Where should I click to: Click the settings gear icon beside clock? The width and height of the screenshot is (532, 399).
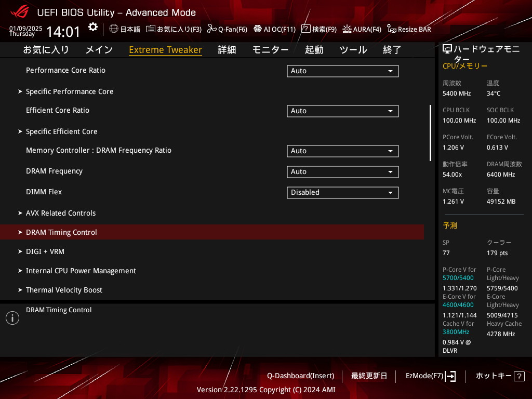(x=92, y=27)
